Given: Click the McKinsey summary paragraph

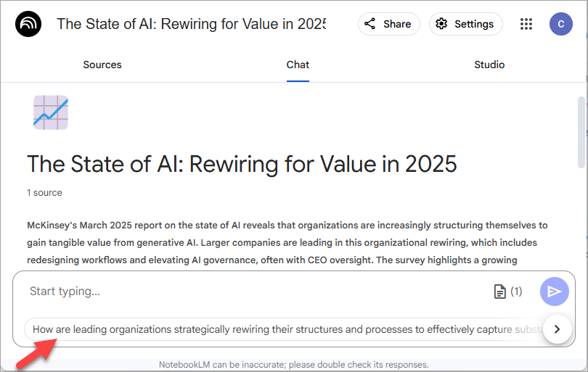Looking at the screenshot, I should click(287, 243).
